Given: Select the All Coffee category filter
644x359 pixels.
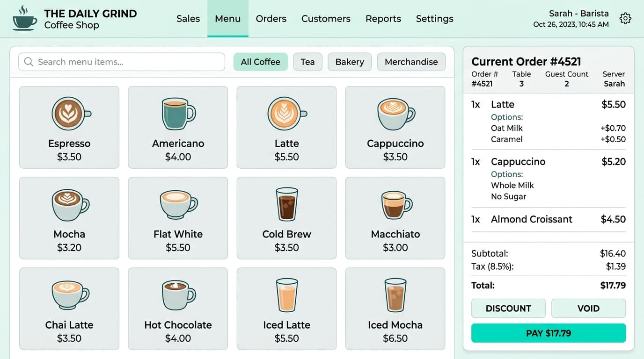Looking at the screenshot, I should 261,62.
